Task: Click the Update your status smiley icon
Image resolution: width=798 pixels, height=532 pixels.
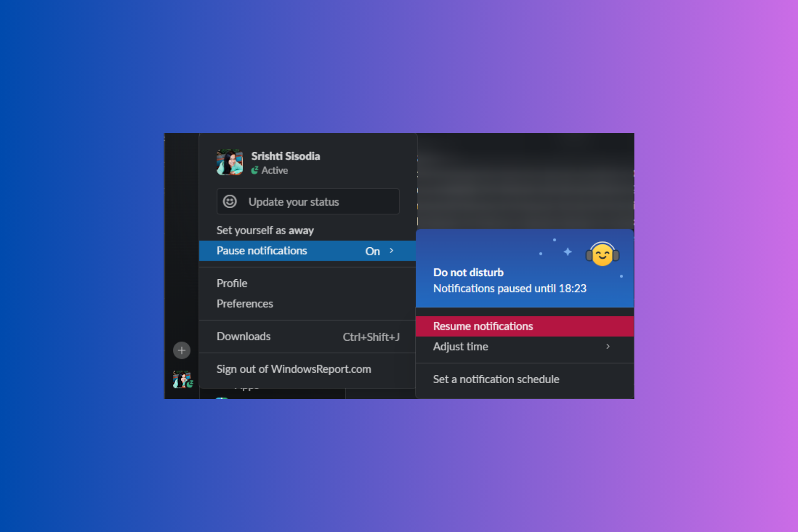Action: coord(230,202)
